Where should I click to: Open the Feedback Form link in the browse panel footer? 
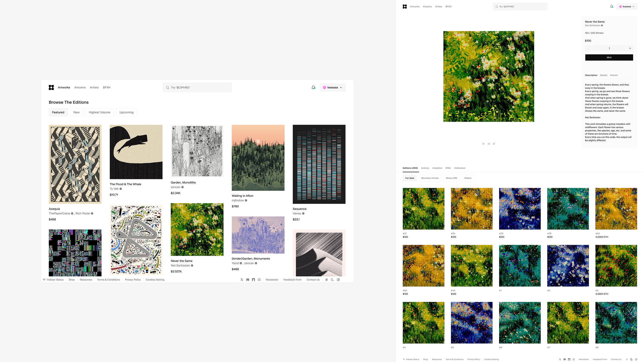[292, 280]
